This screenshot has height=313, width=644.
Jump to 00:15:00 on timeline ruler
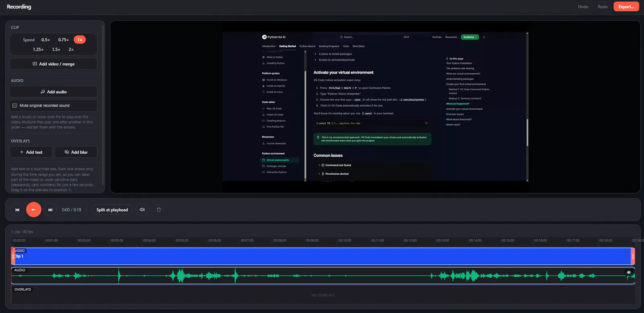point(508,240)
